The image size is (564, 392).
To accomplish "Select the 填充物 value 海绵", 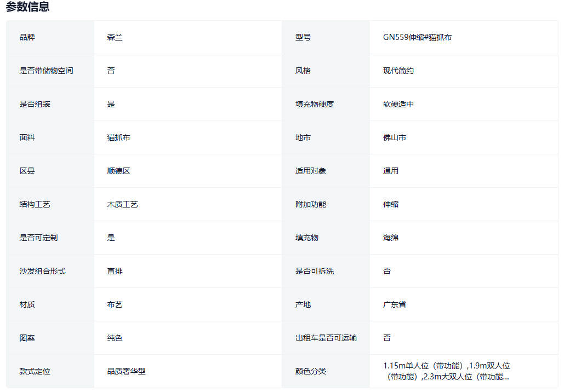I will pyautogui.click(x=390, y=238).
